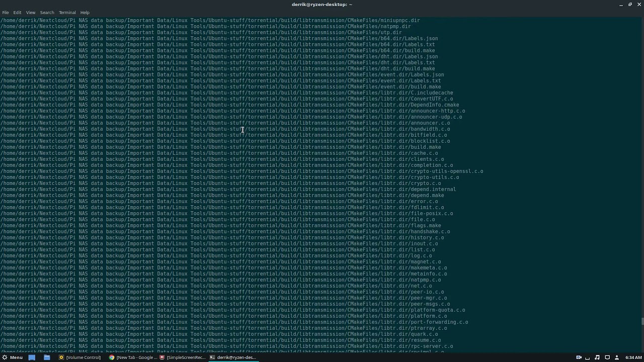Open the Terminal menu
The width and height of the screenshot is (644, 362).
coord(67,13)
